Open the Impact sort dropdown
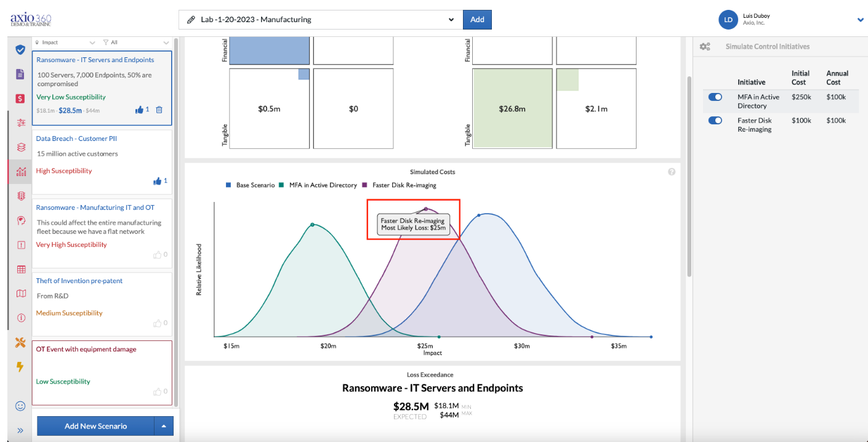 click(x=65, y=42)
